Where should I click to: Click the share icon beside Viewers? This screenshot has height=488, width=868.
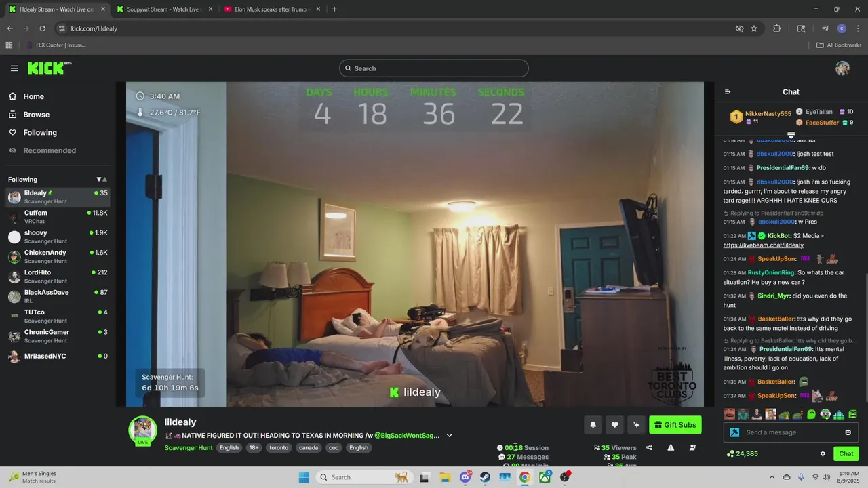click(x=649, y=447)
